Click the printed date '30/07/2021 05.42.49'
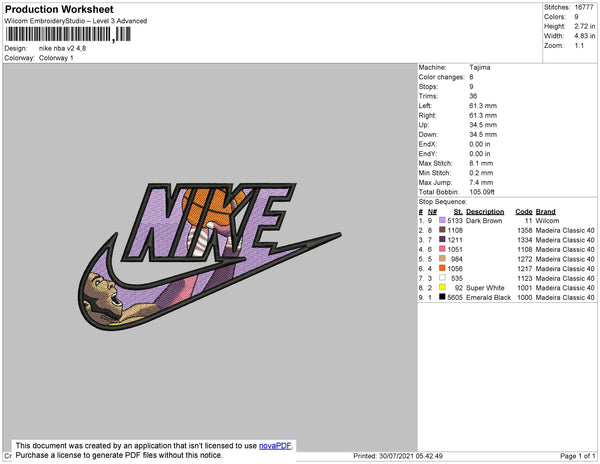The width and height of the screenshot is (600, 464). point(411,456)
